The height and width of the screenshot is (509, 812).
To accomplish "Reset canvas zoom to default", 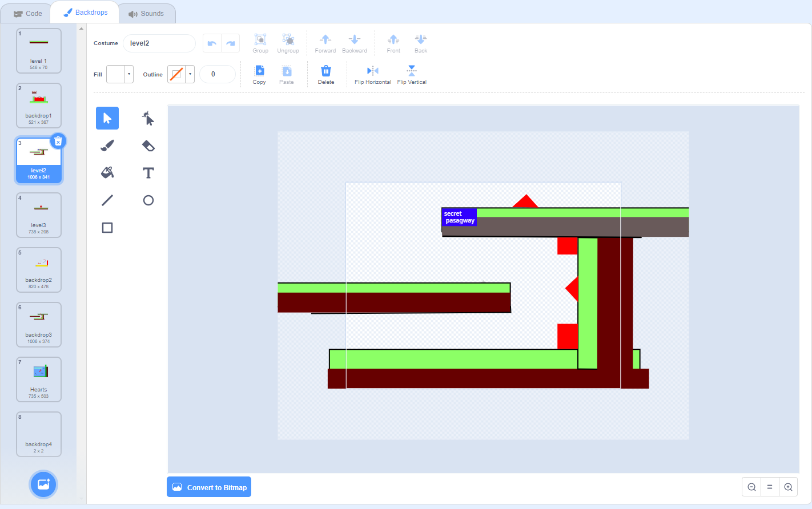I will pyautogui.click(x=770, y=487).
